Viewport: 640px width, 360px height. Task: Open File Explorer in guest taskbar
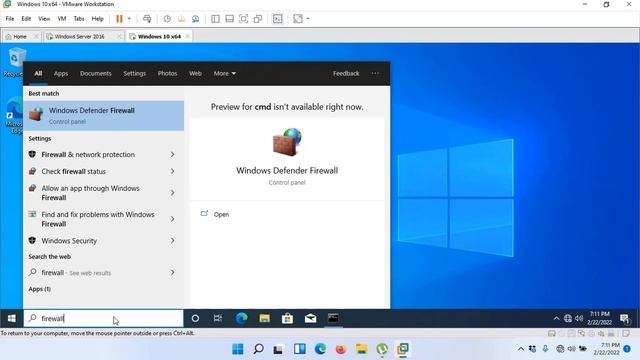tap(264, 318)
